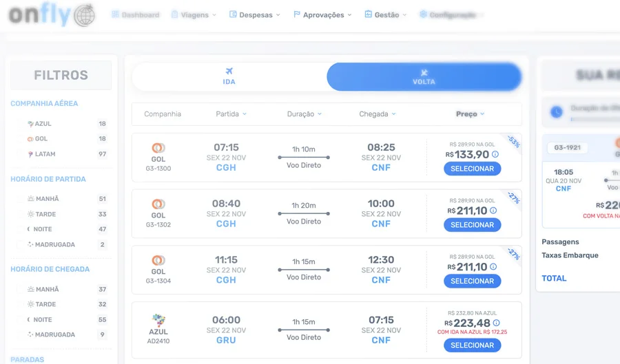
Task: Expand the Viagens dropdown chevron
Action: [x=214, y=15]
